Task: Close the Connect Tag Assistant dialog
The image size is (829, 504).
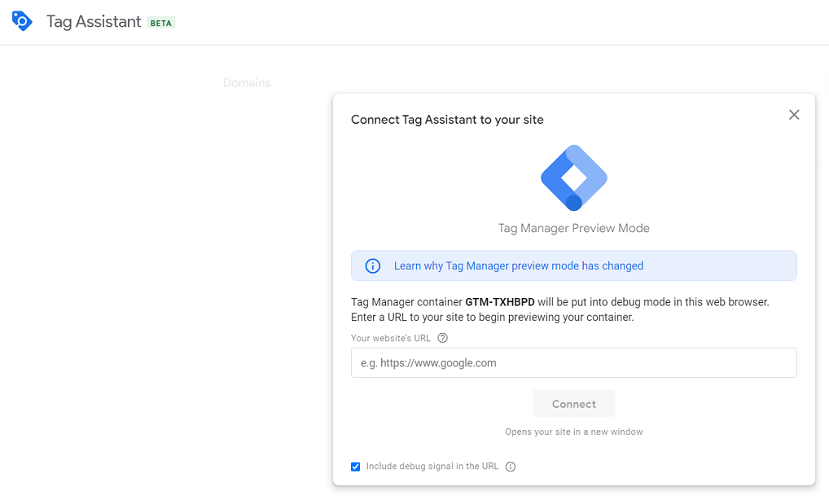Action: click(794, 115)
